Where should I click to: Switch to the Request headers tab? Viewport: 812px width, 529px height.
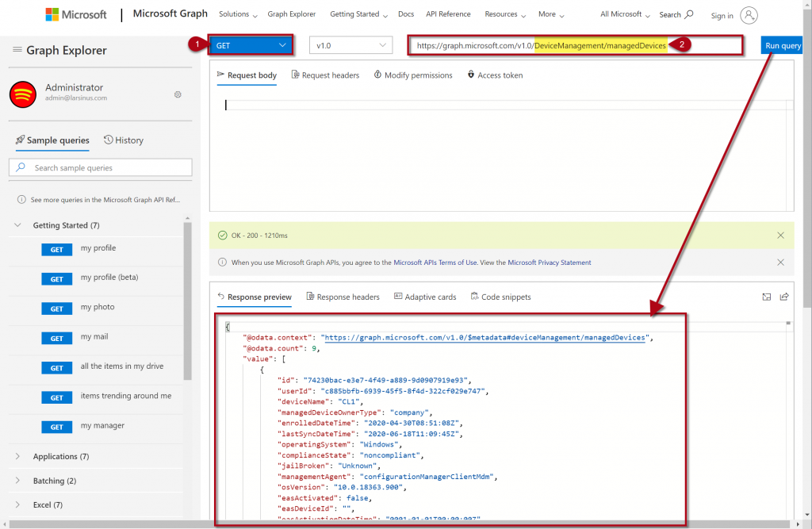[x=325, y=75]
